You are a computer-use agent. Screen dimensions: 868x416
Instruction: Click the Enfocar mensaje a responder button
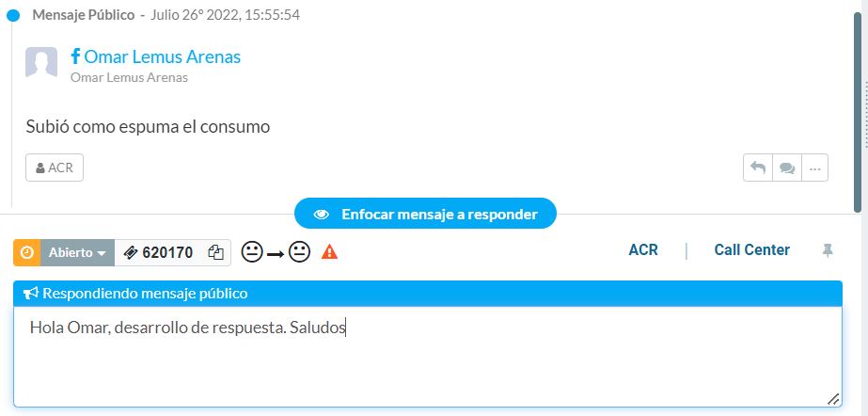[425, 214]
